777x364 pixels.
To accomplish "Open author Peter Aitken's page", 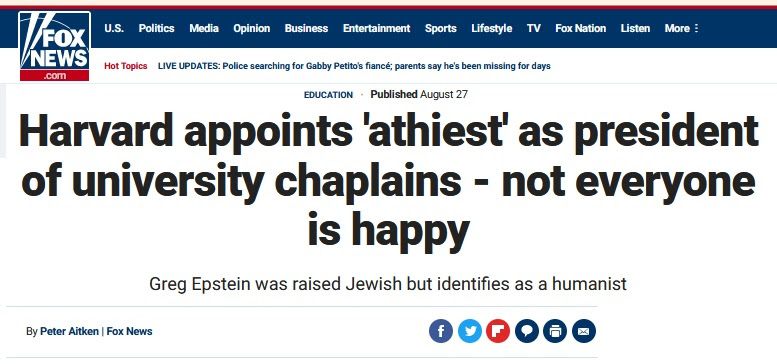I will point(69,331).
